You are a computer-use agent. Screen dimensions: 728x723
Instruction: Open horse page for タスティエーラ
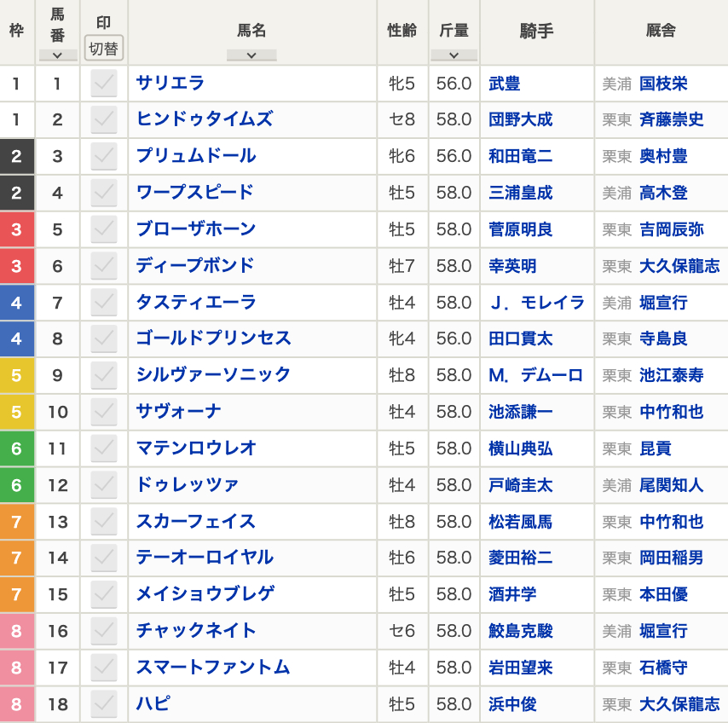[x=196, y=303]
